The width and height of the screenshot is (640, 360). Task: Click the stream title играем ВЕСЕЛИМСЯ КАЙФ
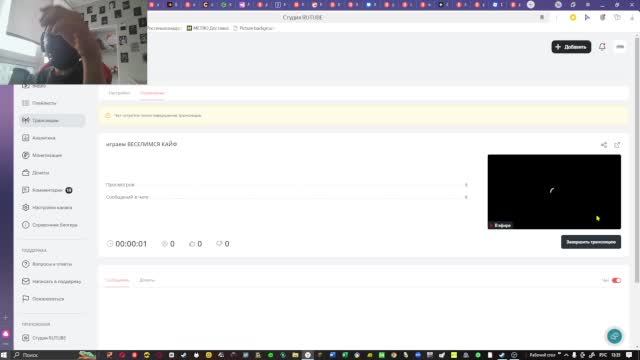pos(141,144)
